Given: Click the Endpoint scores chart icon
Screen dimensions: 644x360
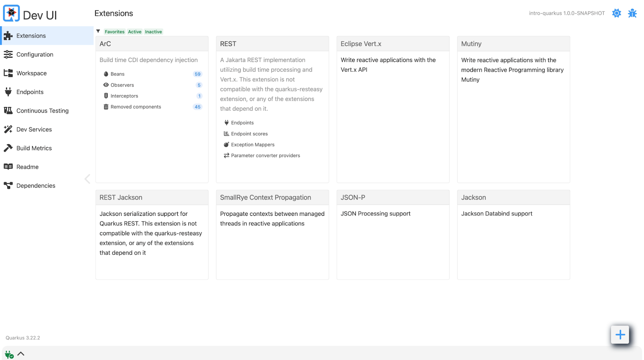Looking at the screenshot, I should click(227, 134).
